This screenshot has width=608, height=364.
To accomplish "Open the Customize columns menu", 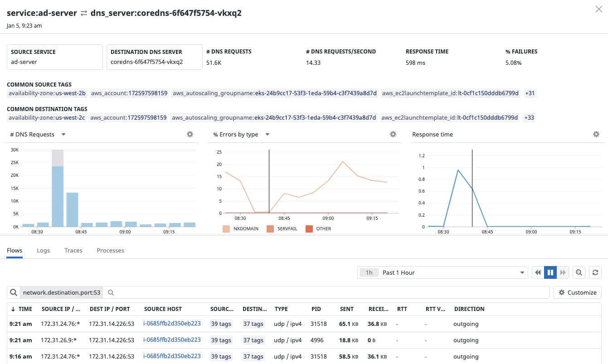I will [x=577, y=292].
